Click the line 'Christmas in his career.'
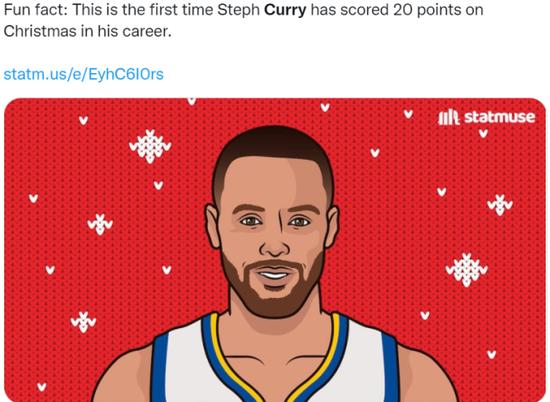This screenshot has height=402, width=550. coord(87,31)
